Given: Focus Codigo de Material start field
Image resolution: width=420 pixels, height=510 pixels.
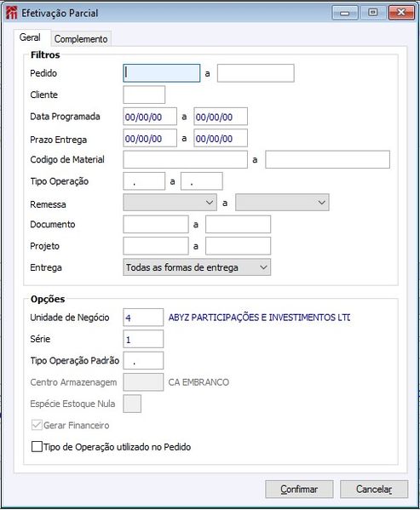Looking at the screenshot, I should pyautogui.click(x=185, y=159).
